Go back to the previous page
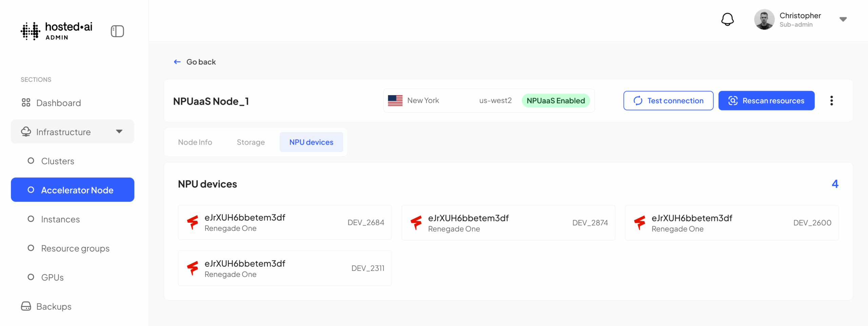This screenshot has width=868, height=326. coord(195,62)
